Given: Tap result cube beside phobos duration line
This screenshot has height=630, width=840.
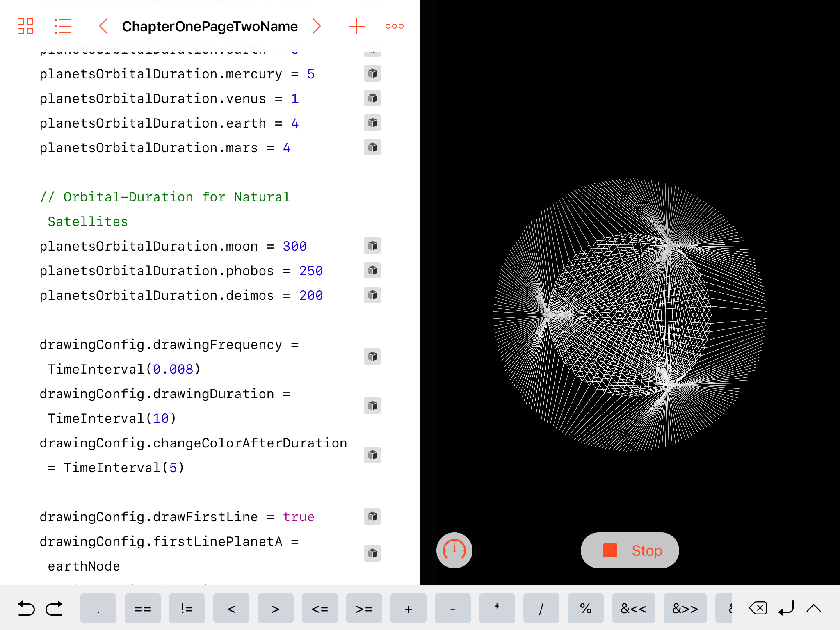Looking at the screenshot, I should point(372,271).
